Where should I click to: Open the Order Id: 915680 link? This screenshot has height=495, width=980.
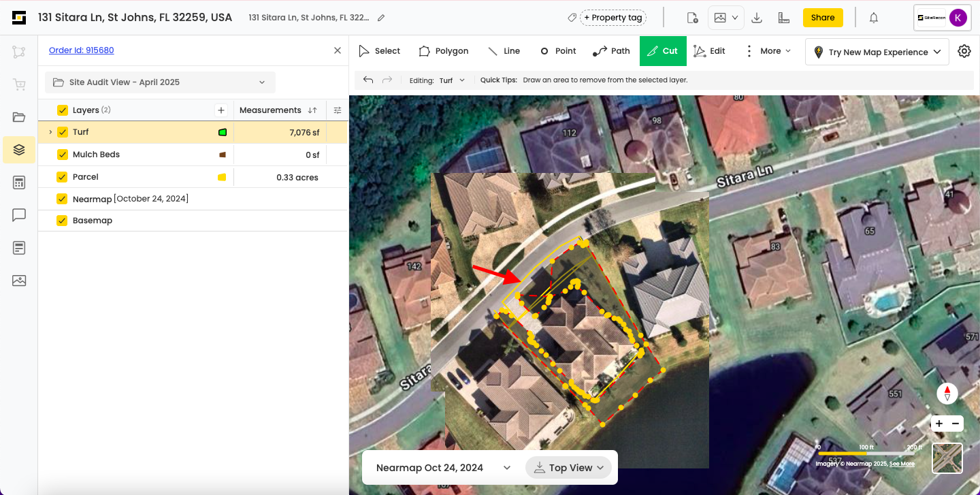82,50
